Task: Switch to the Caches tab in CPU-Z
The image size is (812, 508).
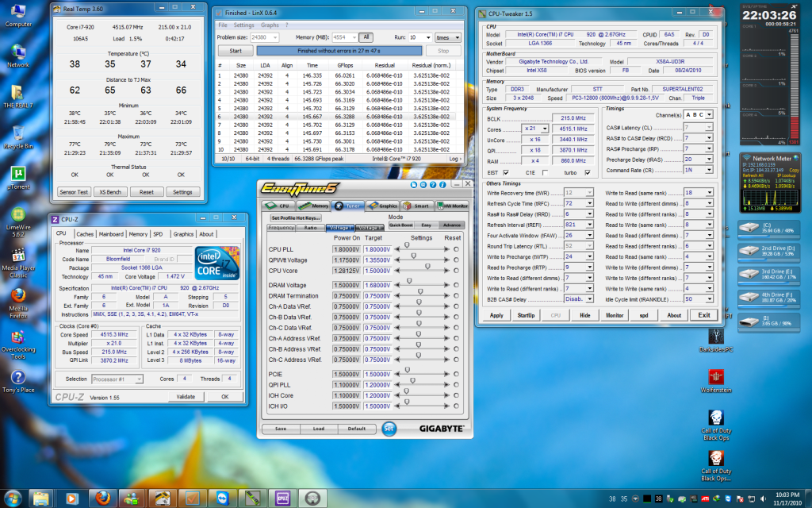Action: (85, 234)
